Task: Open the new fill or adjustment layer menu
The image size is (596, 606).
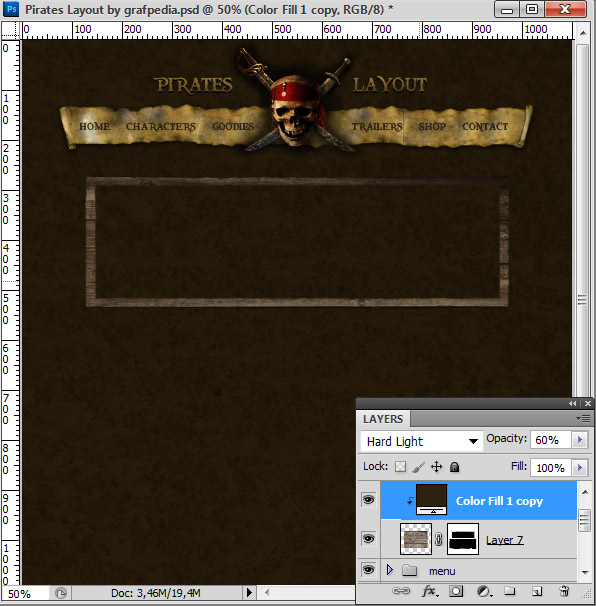Action: click(484, 591)
